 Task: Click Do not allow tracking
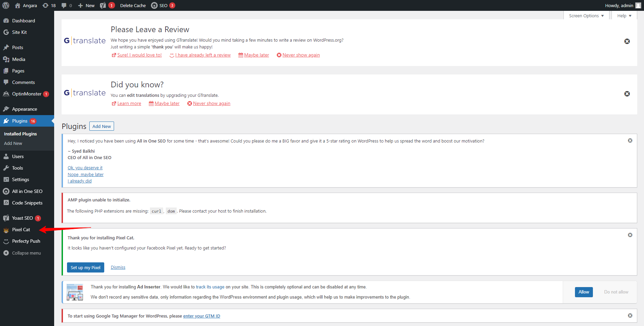coord(616,292)
